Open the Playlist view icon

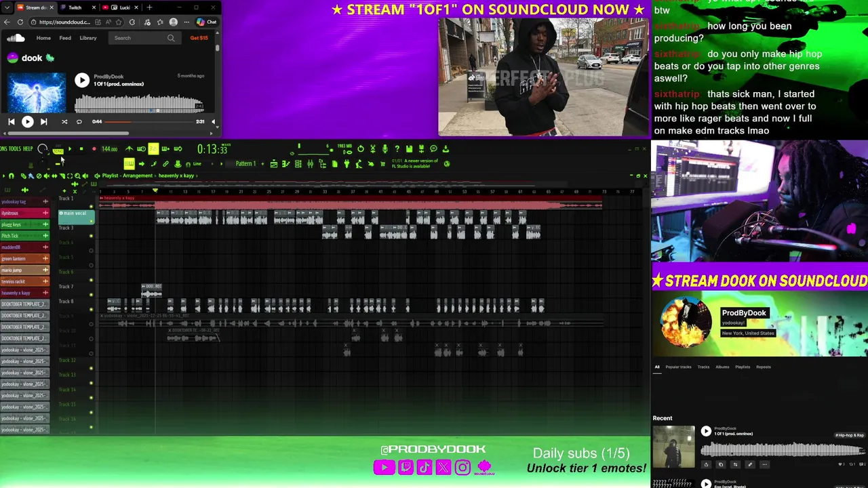pos(274,164)
